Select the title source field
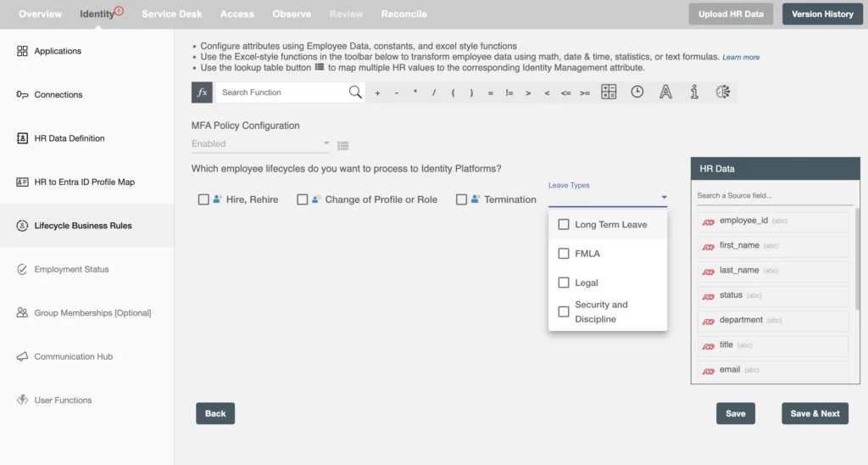 click(772, 345)
